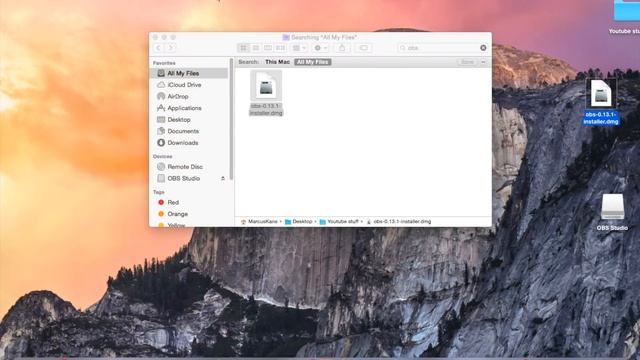
Task: Select the Red tag
Action: click(x=189, y=202)
